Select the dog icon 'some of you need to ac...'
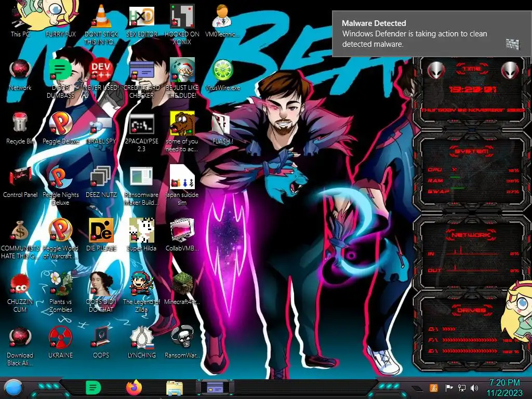This screenshot has width=532, height=399. tap(182, 132)
